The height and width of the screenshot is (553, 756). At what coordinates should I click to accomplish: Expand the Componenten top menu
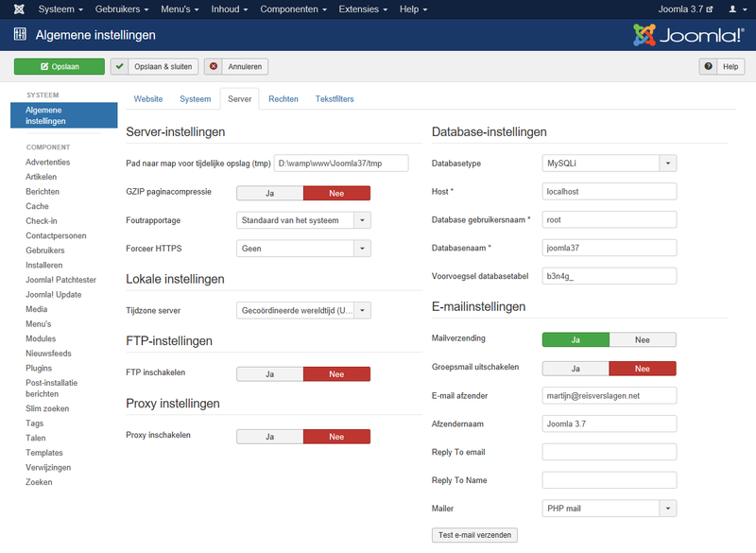point(293,9)
